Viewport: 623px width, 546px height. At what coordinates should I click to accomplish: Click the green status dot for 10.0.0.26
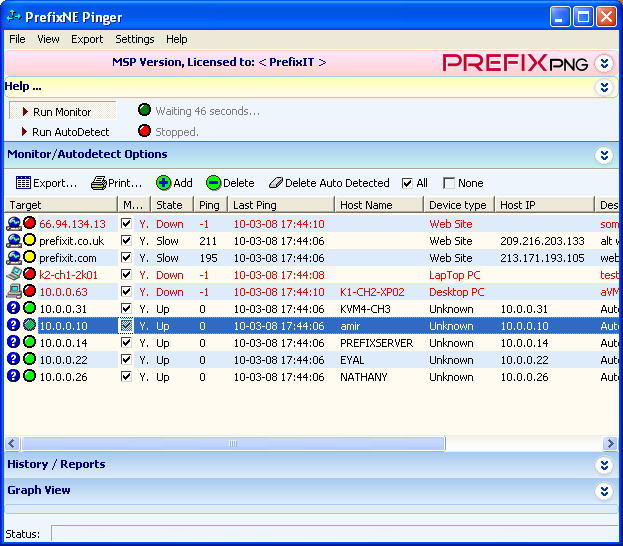(29, 376)
